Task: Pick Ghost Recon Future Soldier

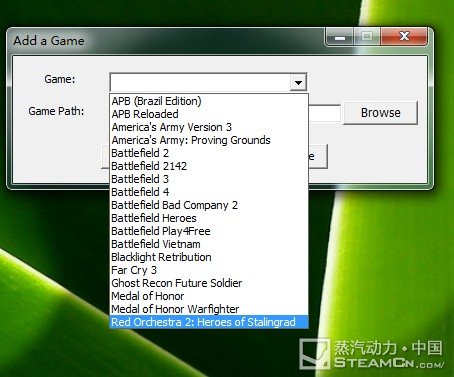Action: point(209,283)
